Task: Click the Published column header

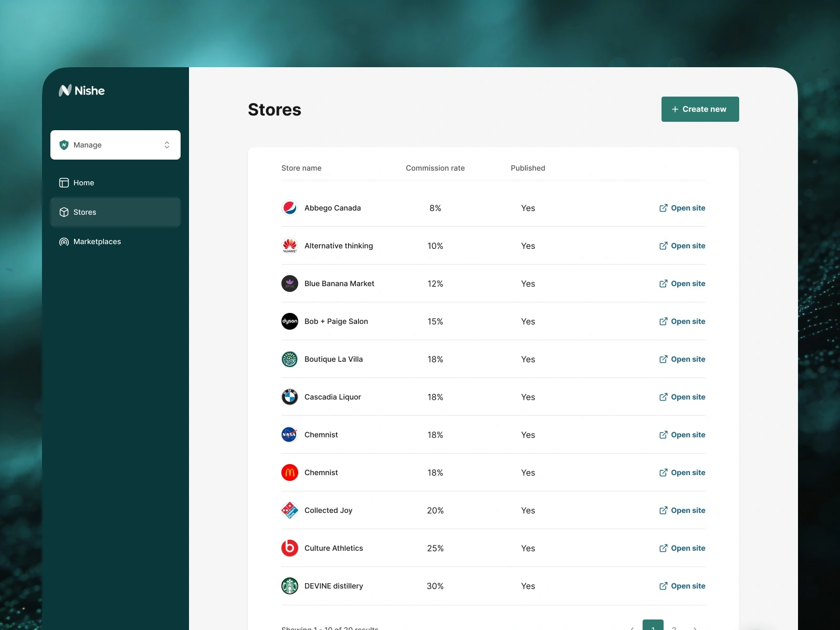Action: (x=528, y=168)
